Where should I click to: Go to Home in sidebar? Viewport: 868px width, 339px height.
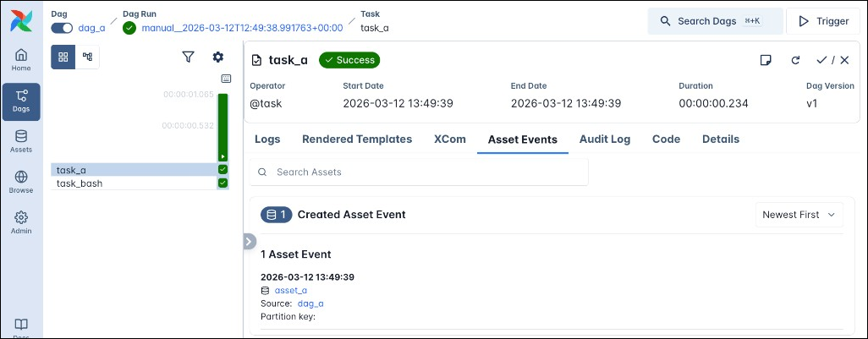click(21, 60)
